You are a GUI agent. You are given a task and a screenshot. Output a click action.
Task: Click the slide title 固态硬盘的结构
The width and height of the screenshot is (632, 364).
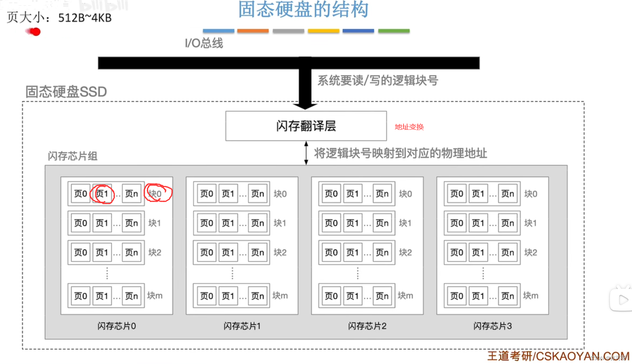[x=303, y=9]
